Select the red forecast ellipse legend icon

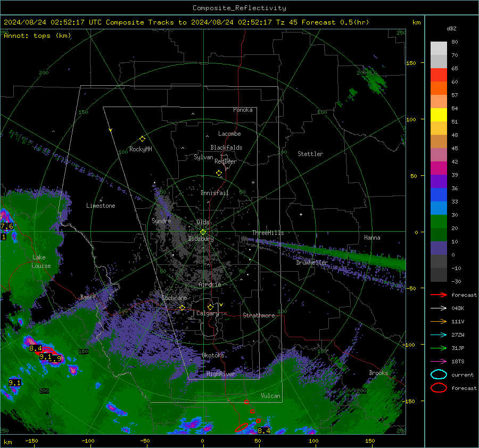pyautogui.click(x=439, y=388)
